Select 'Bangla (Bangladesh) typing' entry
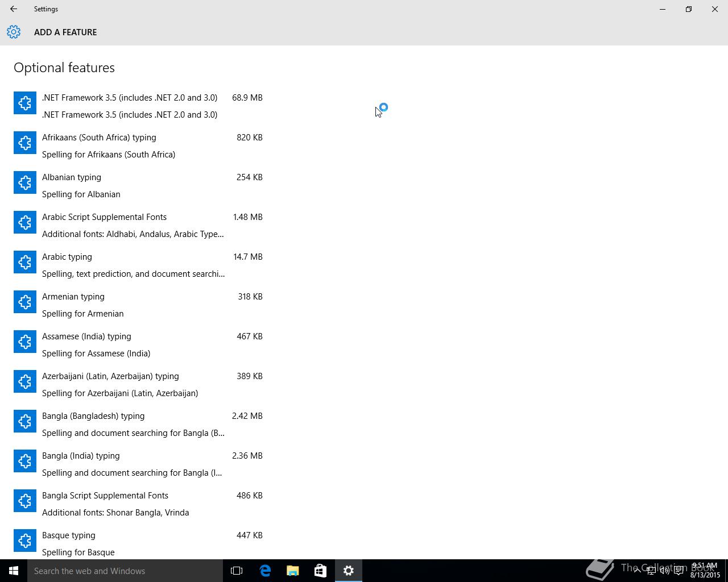The image size is (728, 582). coord(93,416)
